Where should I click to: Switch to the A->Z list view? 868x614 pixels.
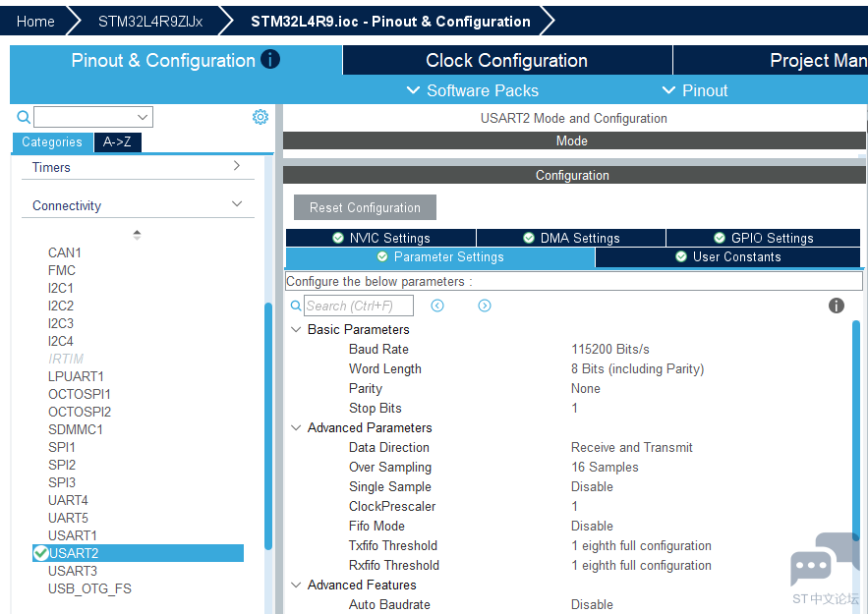click(x=117, y=141)
